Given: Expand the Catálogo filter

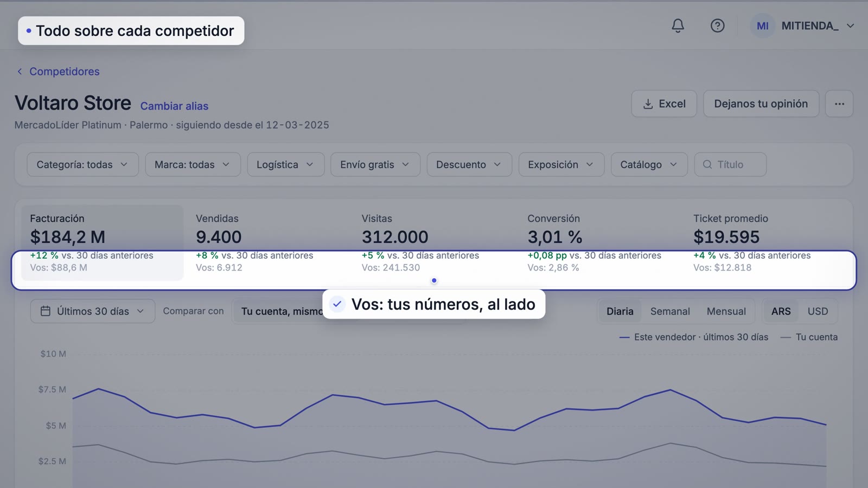Looking at the screenshot, I should 649,164.
